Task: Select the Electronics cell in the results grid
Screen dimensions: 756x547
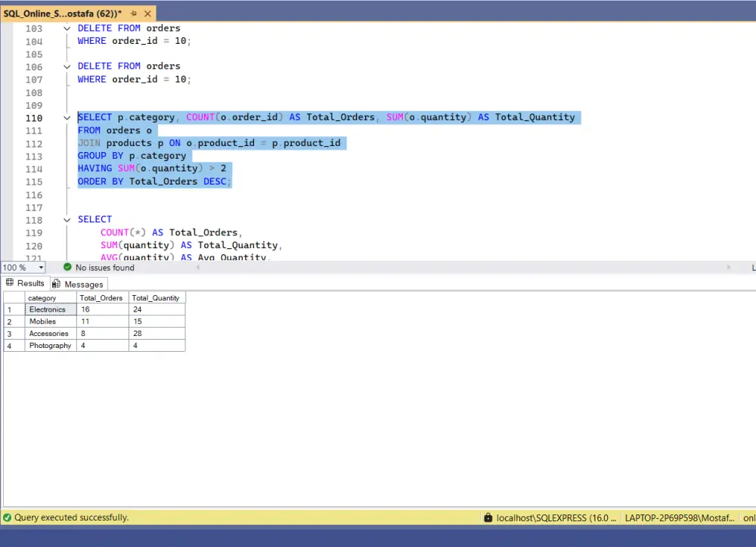Action: pos(48,309)
